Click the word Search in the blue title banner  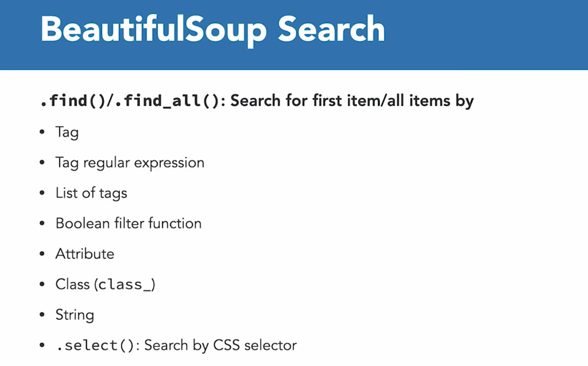tap(331, 29)
